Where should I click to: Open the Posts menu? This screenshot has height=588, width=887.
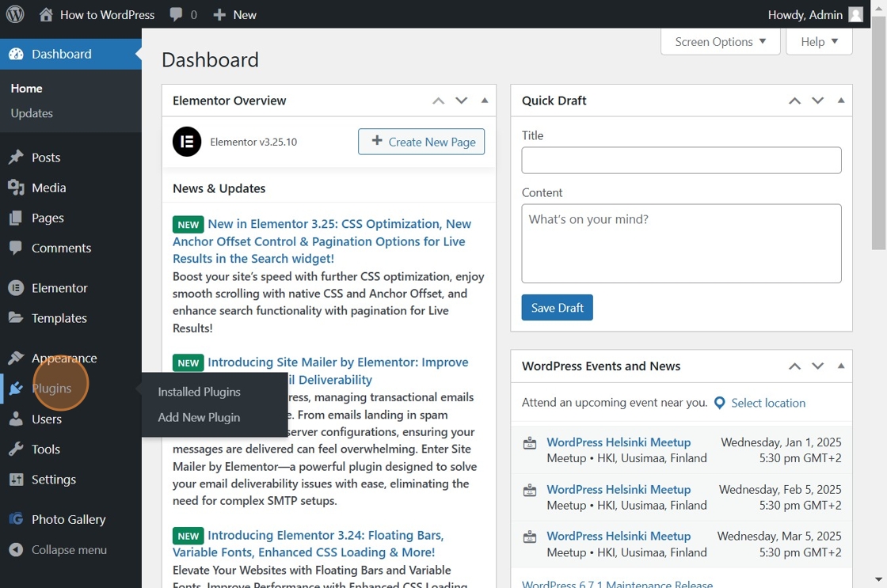pyautogui.click(x=46, y=157)
